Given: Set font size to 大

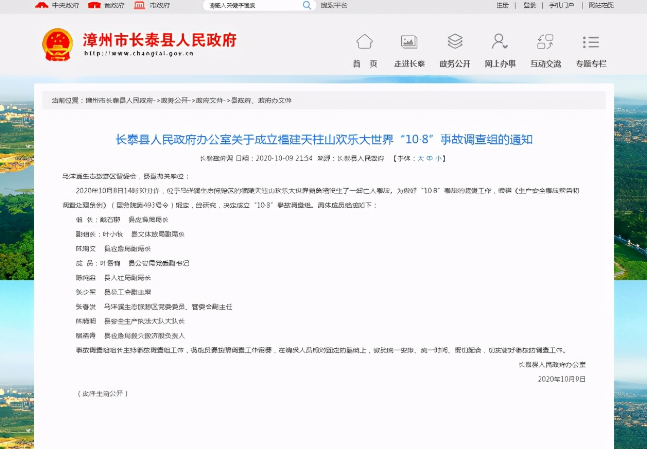Looking at the screenshot, I should 420,158.
